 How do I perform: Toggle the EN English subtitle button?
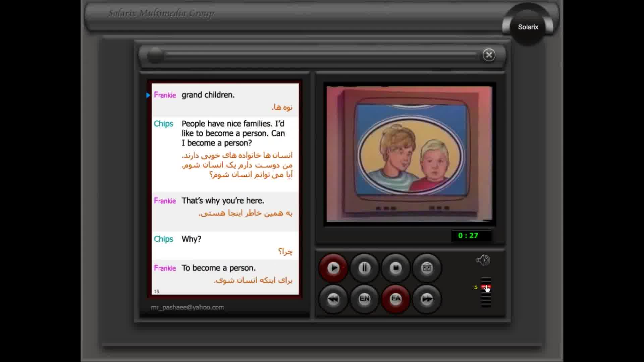tap(364, 299)
